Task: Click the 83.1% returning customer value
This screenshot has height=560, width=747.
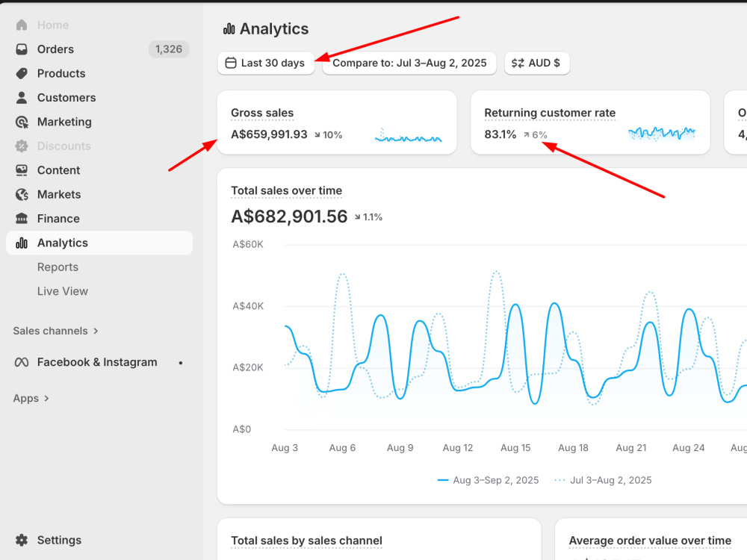Action: pyautogui.click(x=500, y=134)
